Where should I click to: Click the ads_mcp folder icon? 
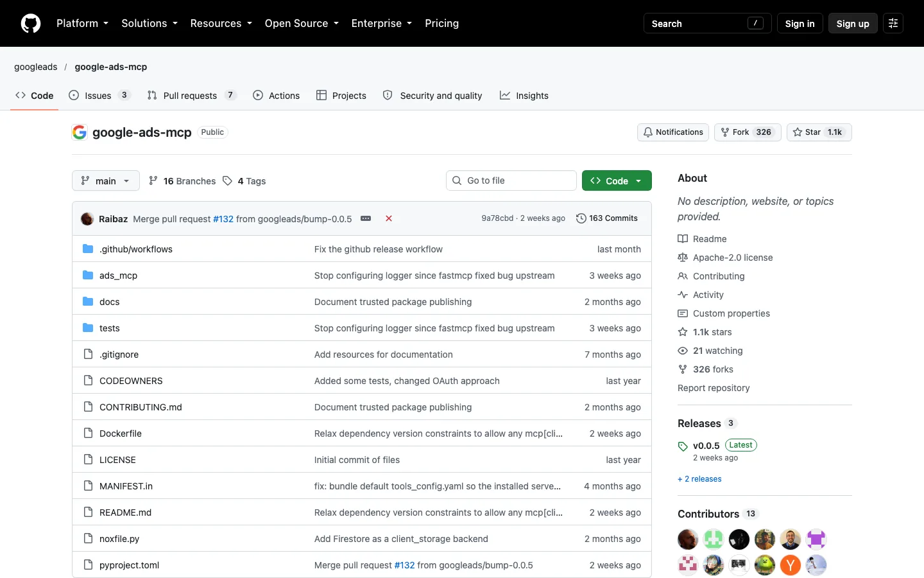point(88,275)
